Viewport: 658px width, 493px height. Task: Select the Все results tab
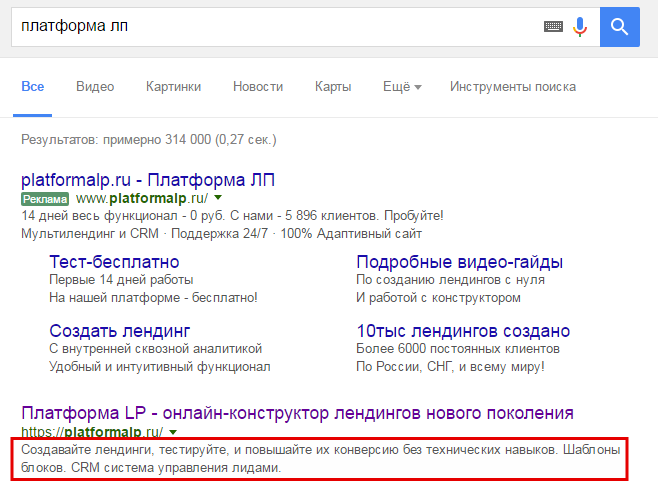click(33, 87)
